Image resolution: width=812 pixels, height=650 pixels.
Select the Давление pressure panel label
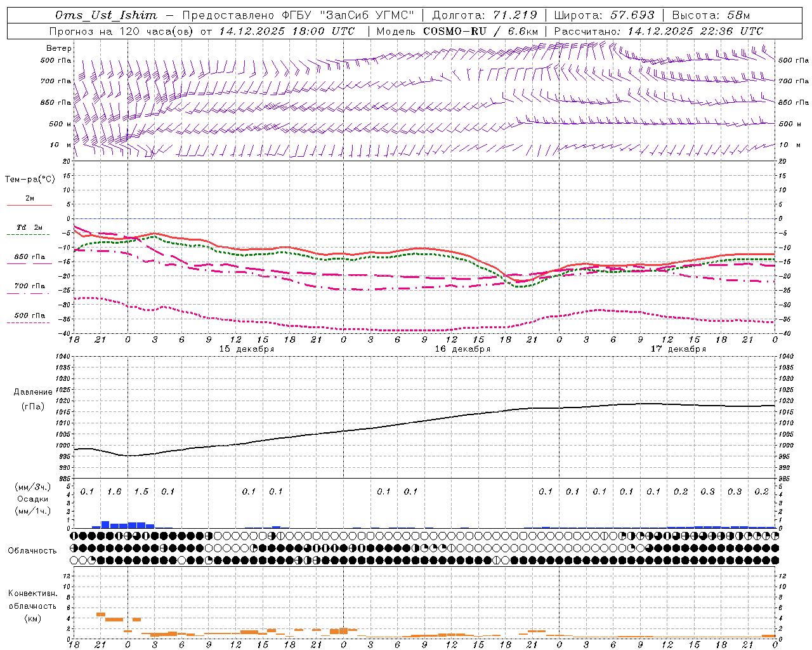point(33,392)
